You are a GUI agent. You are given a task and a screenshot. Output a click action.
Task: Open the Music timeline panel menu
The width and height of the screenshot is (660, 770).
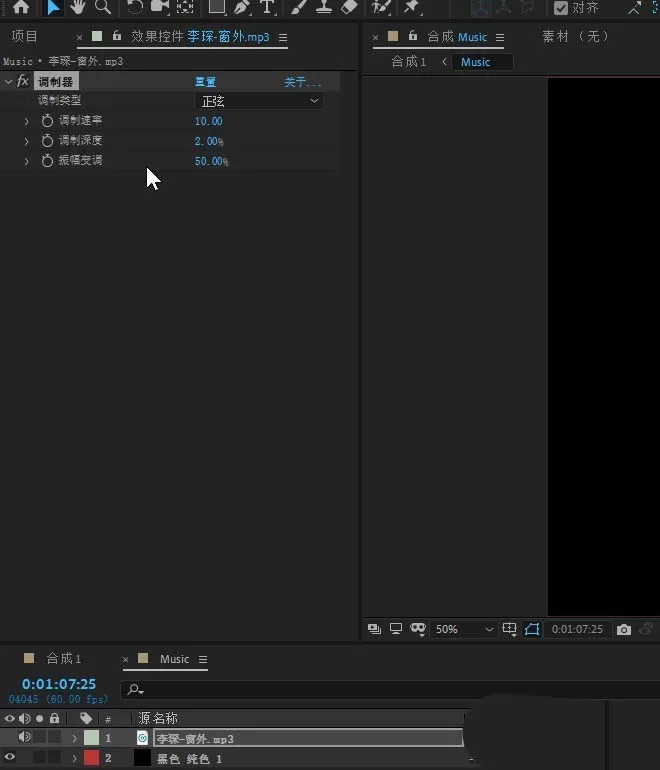(203, 660)
